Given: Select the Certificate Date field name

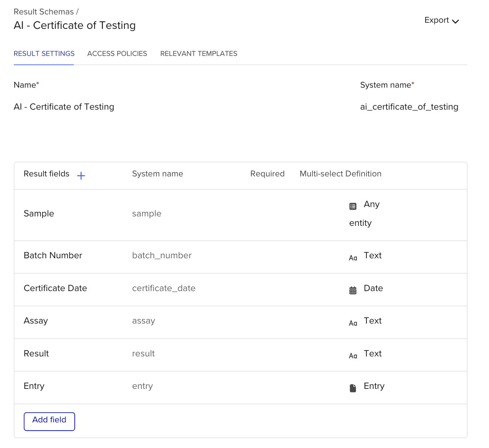Looking at the screenshot, I should [x=56, y=288].
